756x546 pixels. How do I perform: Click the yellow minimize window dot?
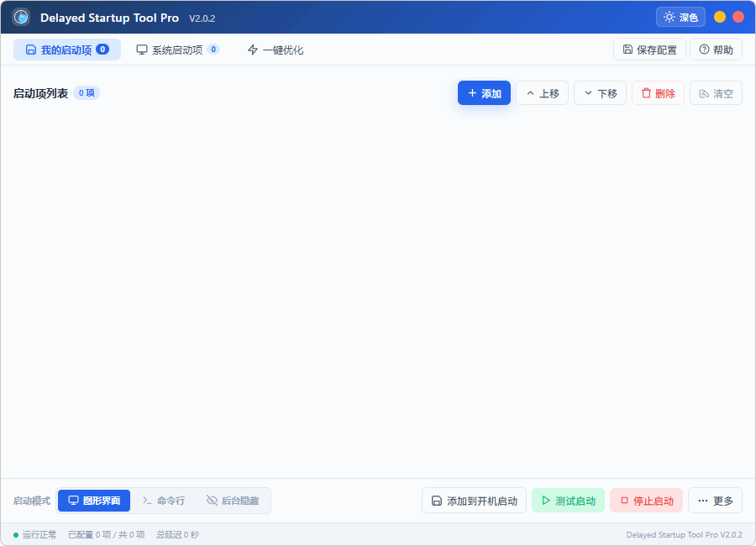pos(720,17)
